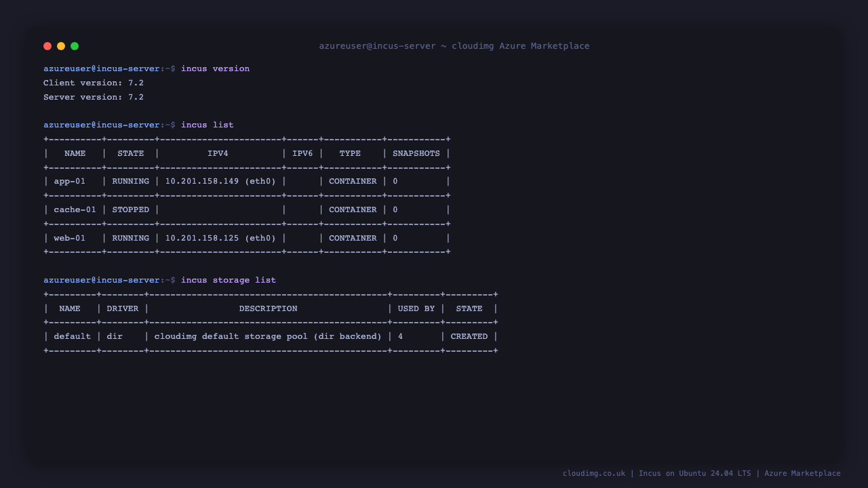Click the 'incus storage list' command text
Screen dimensions: 868x488
pyautogui.click(x=229, y=280)
